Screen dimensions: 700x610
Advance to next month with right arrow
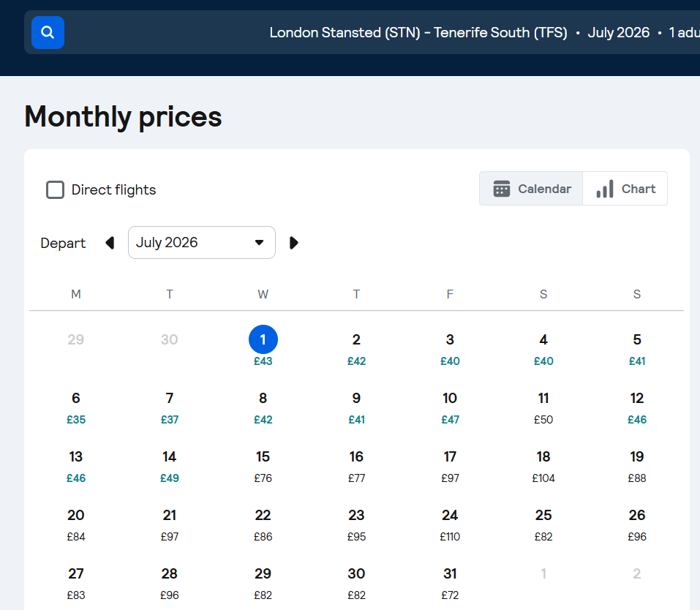pos(294,243)
